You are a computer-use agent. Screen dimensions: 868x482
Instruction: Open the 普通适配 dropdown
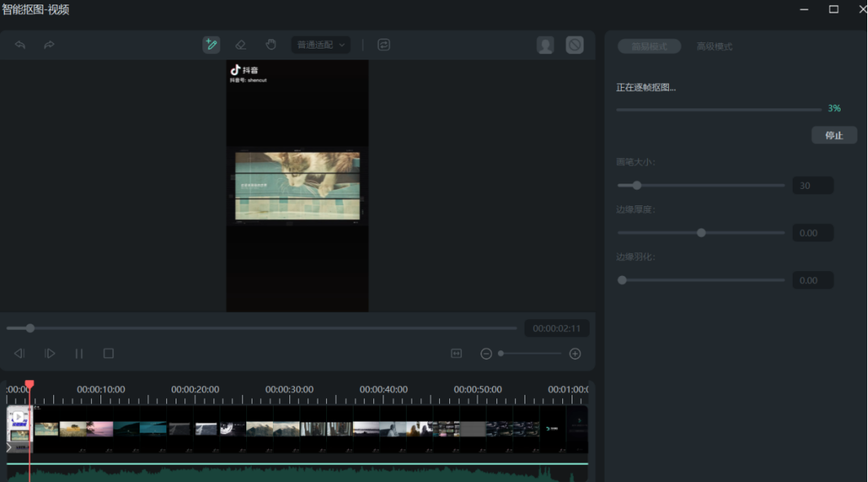pos(321,45)
